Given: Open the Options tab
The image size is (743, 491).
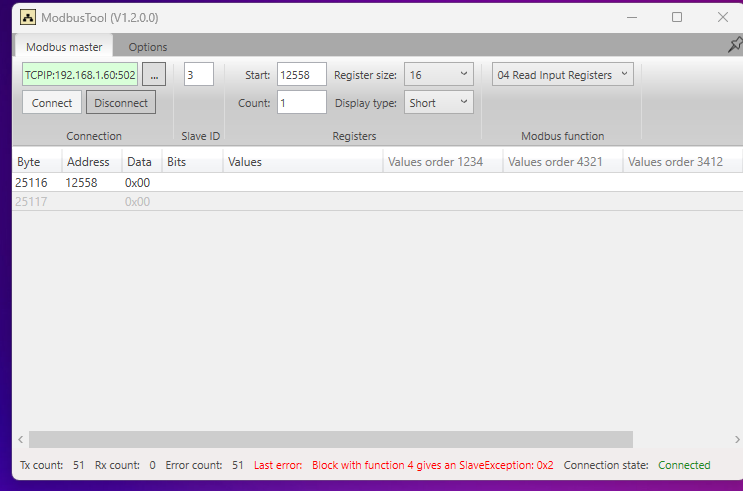Looking at the screenshot, I should coord(148,47).
